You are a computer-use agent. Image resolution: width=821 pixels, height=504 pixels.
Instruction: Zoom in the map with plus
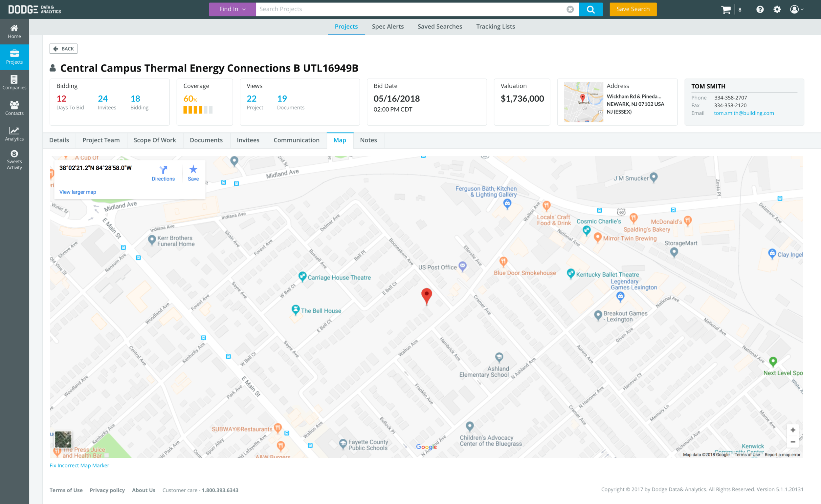793,430
